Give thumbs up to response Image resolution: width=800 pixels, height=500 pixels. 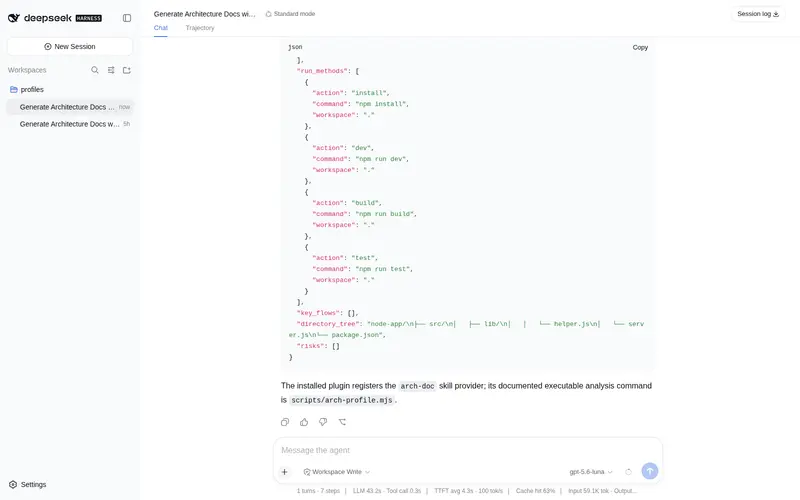click(x=304, y=422)
